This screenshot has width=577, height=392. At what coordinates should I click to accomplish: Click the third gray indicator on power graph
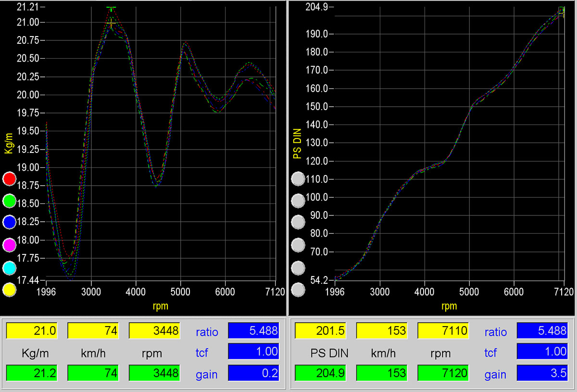coord(298,223)
